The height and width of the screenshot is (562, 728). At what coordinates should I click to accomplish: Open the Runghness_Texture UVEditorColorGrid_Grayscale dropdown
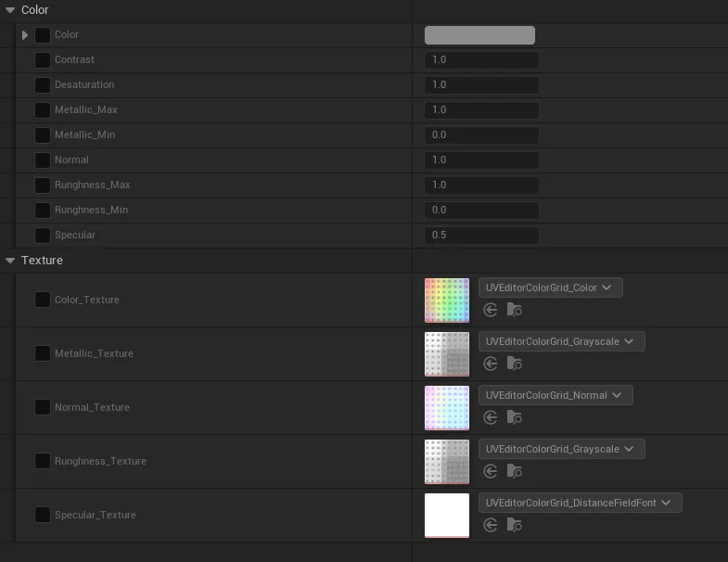(x=562, y=449)
